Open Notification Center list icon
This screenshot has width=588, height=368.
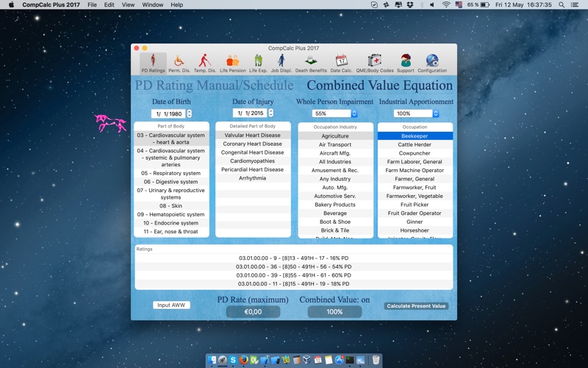(x=574, y=5)
